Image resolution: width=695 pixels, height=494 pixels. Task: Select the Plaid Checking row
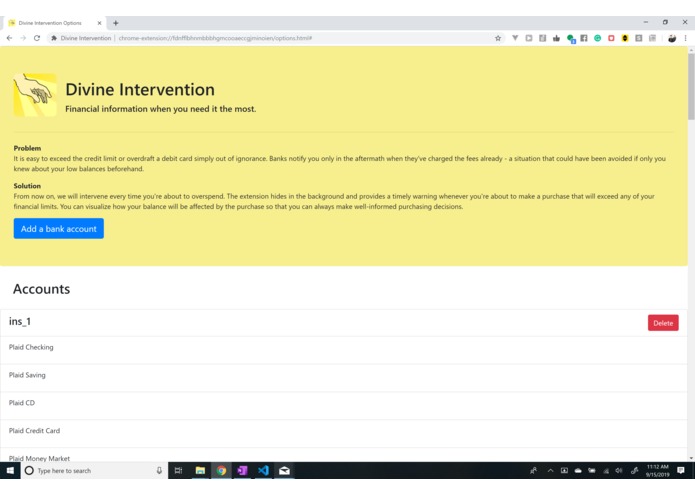coord(344,350)
